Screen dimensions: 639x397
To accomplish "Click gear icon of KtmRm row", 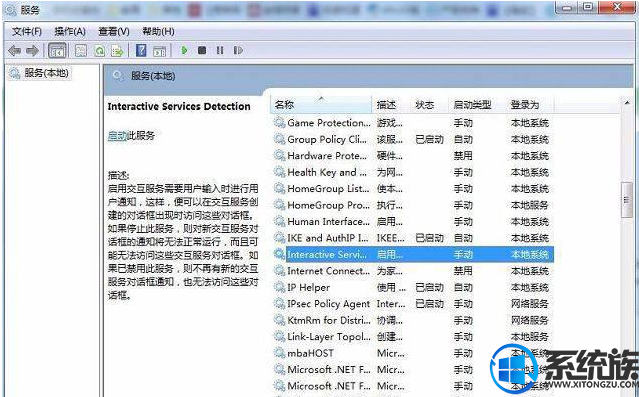I will pyautogui.click(x=280, y=320).
